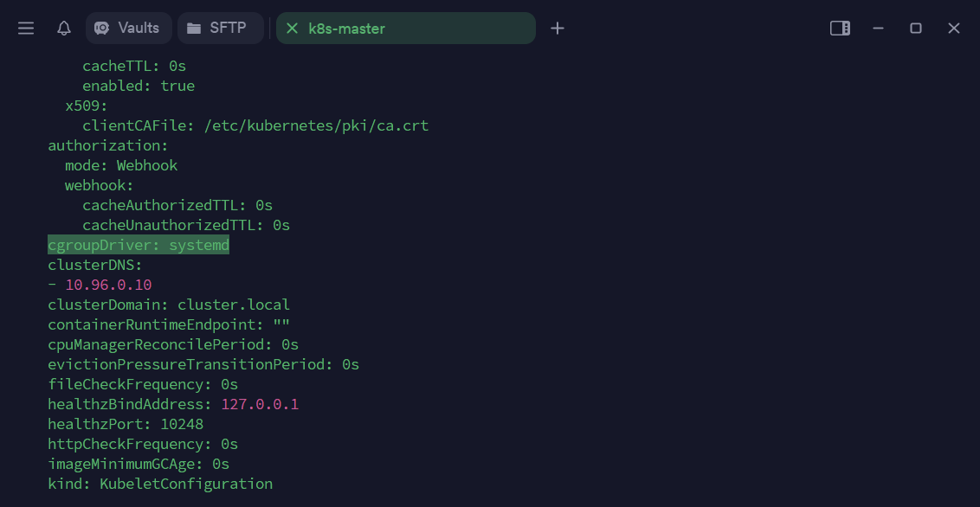The width and height of the screenshot is (980, 507).
Task: Maximize the Termius window
Action: 916,29
